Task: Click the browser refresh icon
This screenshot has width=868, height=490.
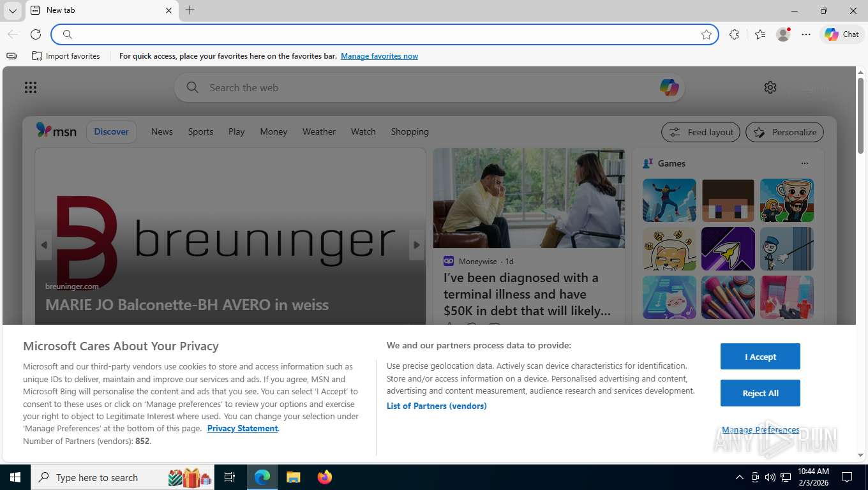Action: click(x=36, y=34)
